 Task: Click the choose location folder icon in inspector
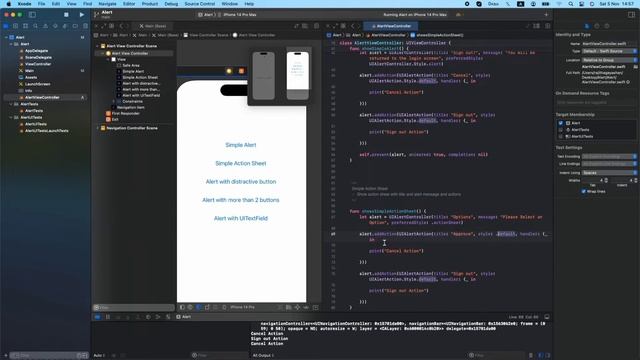click(x=636, y=67)
